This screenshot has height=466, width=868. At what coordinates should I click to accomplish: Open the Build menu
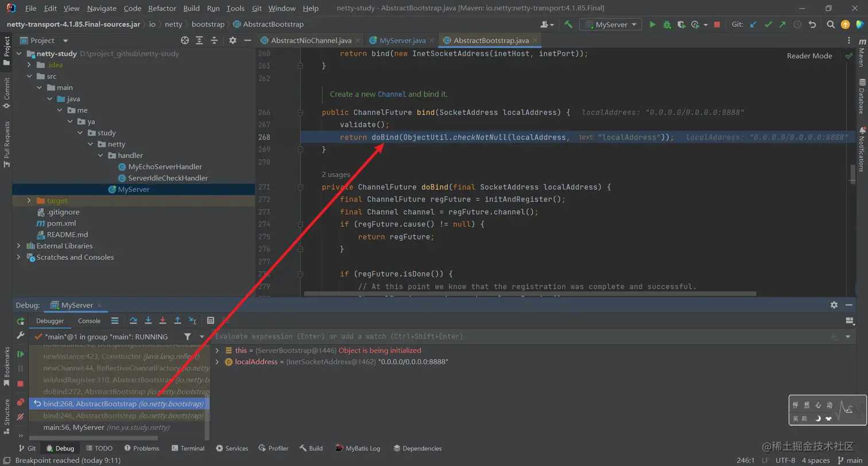[191, 9]
